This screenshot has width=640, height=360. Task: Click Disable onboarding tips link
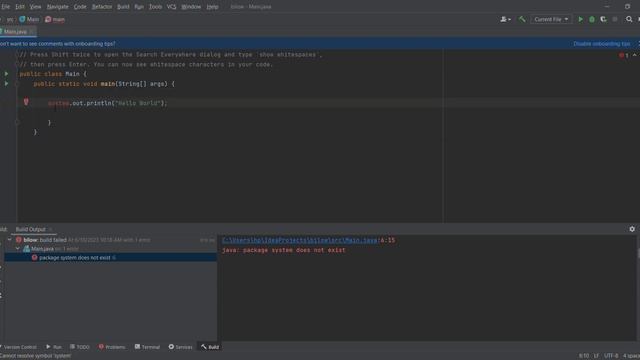602,44
